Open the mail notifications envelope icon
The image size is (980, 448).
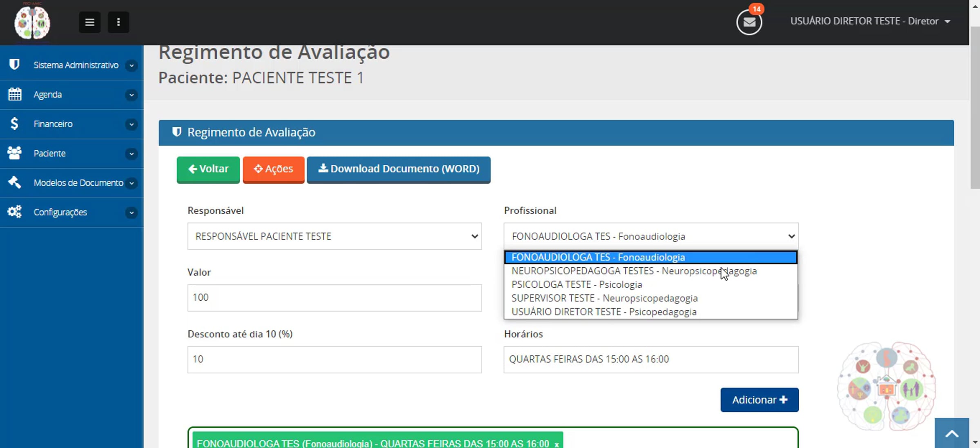pos(749,22)
